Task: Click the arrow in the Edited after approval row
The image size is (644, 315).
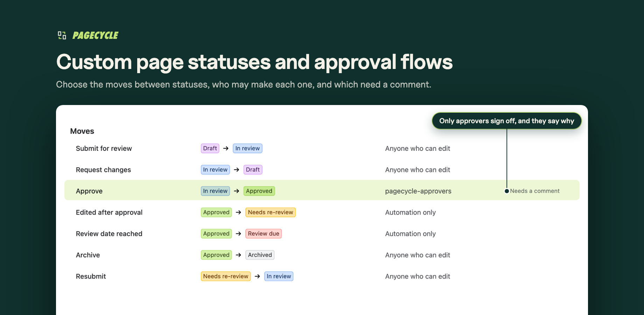Action: tap(239, 212)
